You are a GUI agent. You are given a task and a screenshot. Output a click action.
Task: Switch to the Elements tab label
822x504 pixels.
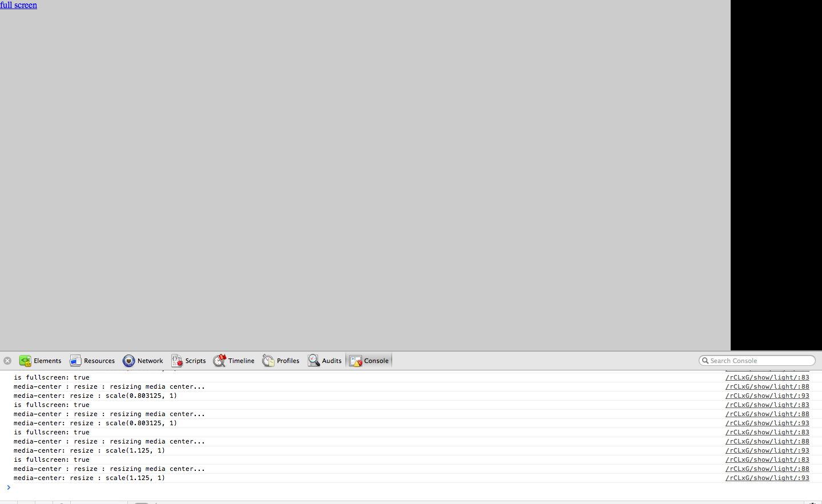click(47, 361)
